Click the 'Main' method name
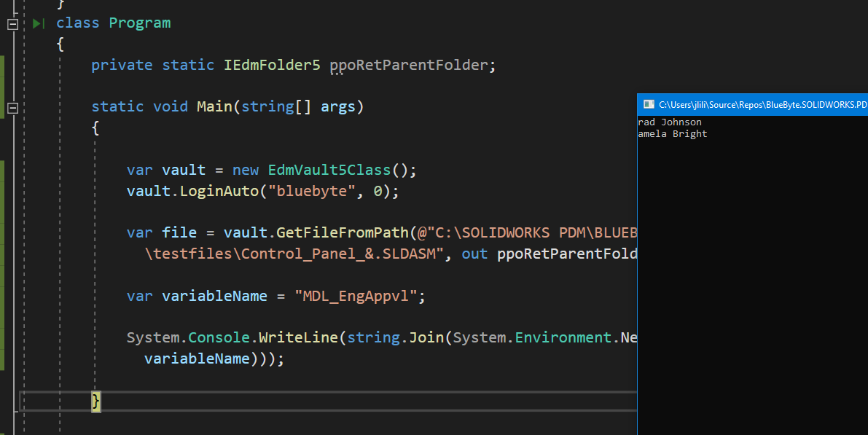Viewport: 868px width, 435px height. point(214,106)
